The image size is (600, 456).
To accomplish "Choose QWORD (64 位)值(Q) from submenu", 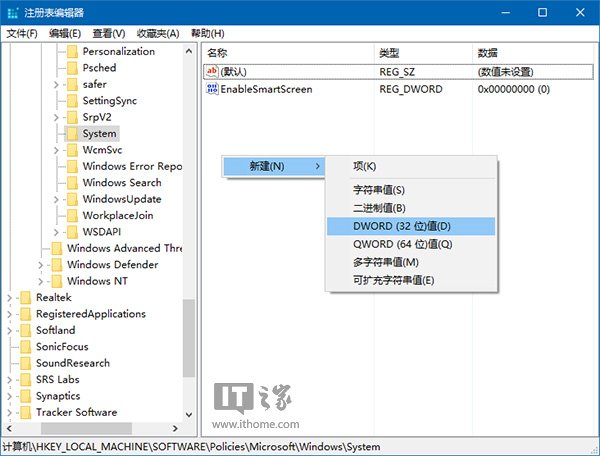I will pos(411,244).
